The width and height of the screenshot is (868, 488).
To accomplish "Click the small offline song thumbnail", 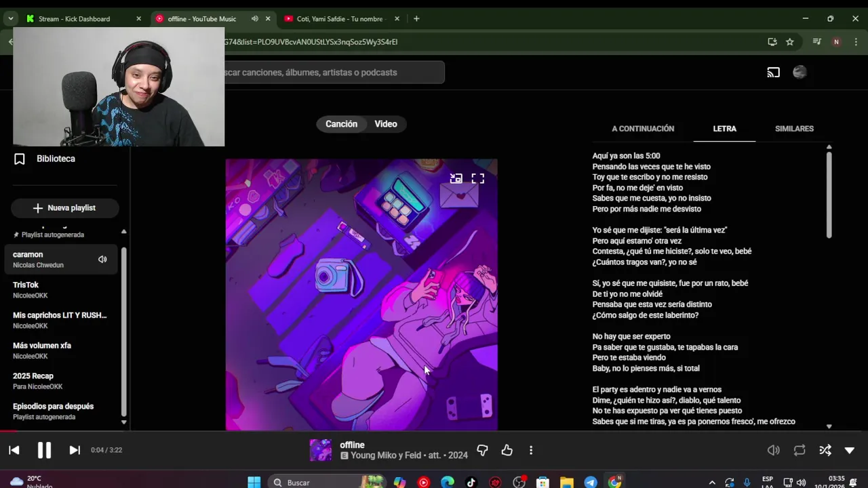I will coord(321,450).
